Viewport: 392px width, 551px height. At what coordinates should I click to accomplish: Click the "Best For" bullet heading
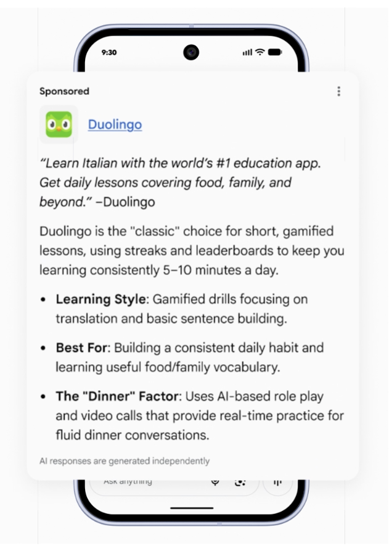(81, 348)
